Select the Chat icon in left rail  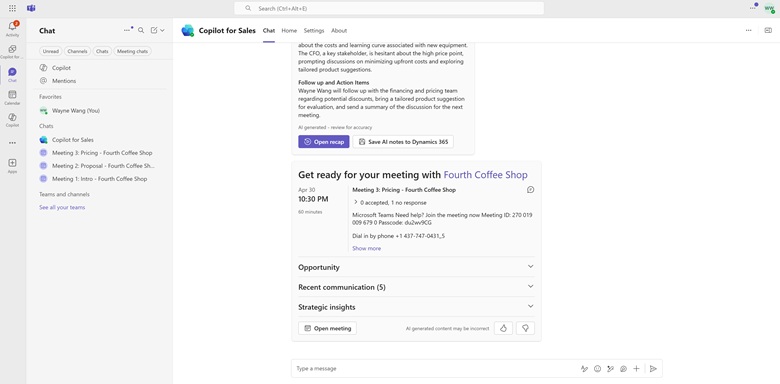(12, 75)
